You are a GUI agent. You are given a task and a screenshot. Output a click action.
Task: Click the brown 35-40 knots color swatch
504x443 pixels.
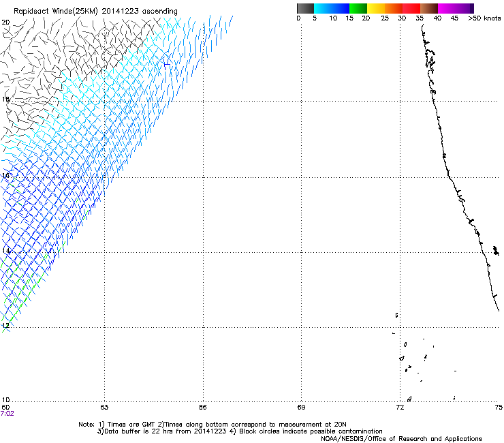point(429,8)
